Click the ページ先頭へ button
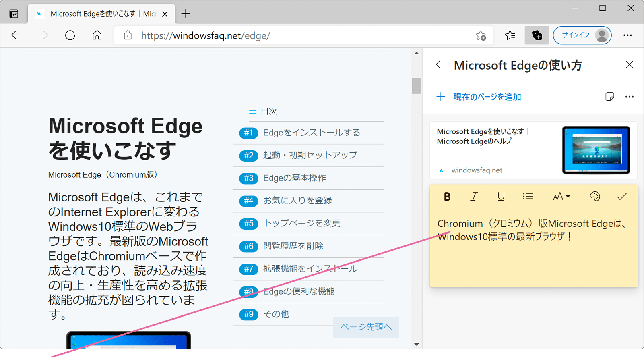The width and height of the screenshot is (644, 357). [366, 327]
